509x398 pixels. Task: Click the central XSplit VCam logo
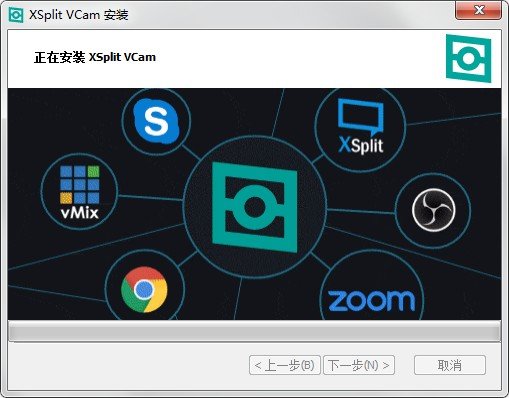(x=255, y=207)
